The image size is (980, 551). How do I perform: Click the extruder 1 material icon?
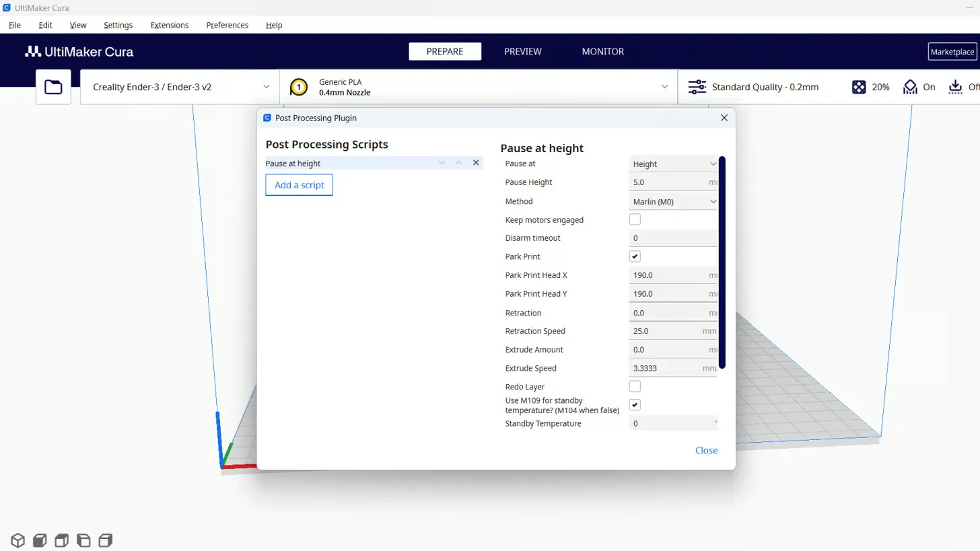pos(298,87)
